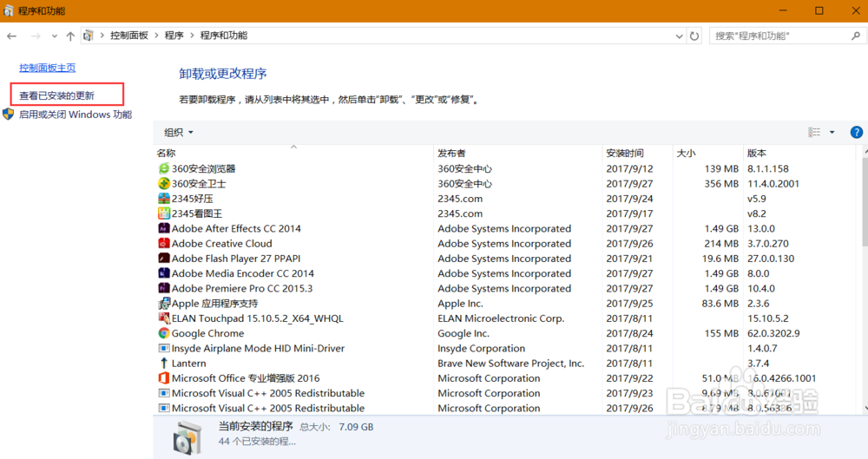
Task: Open the recent locations dropdown arrow
Action: (54, 36)
